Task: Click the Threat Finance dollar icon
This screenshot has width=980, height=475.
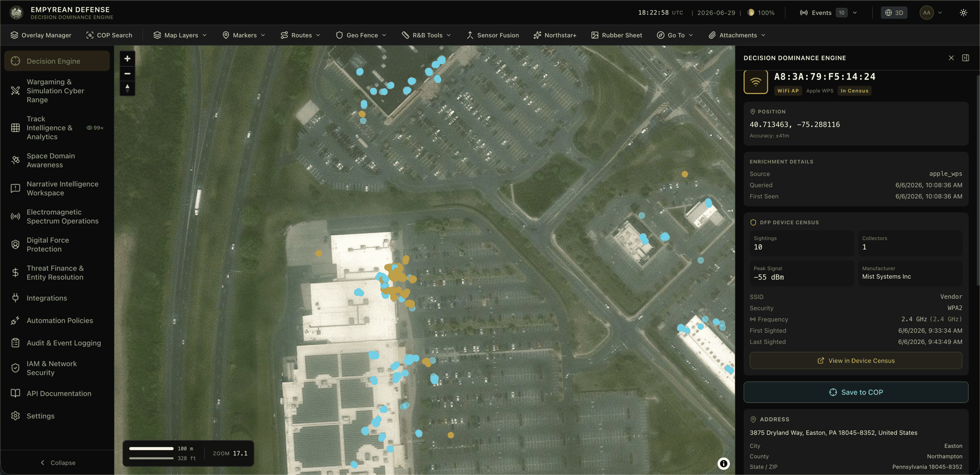Action: (x=15, y=272)
